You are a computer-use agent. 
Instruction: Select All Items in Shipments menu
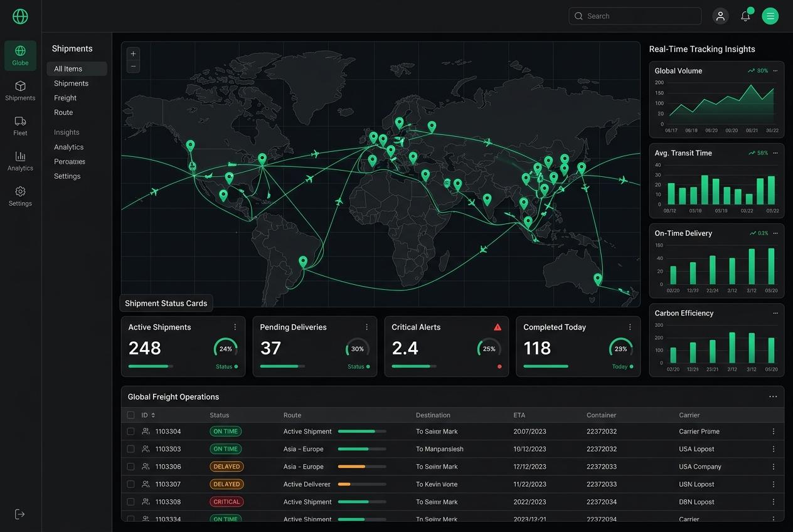pos(77,69)
